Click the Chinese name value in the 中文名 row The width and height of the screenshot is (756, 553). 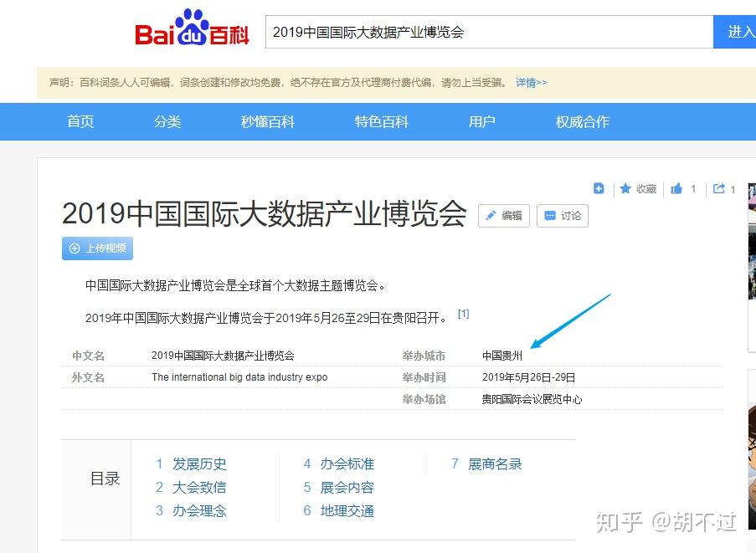[x=223, y=356]
